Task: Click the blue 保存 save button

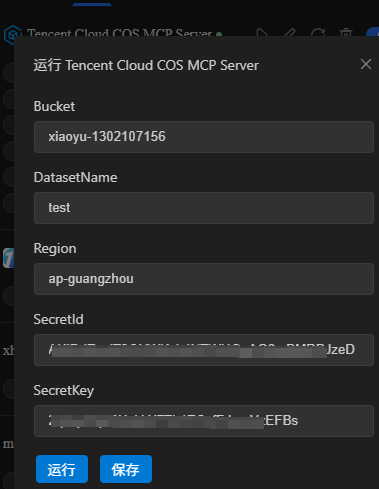Action: click(126, 469)
